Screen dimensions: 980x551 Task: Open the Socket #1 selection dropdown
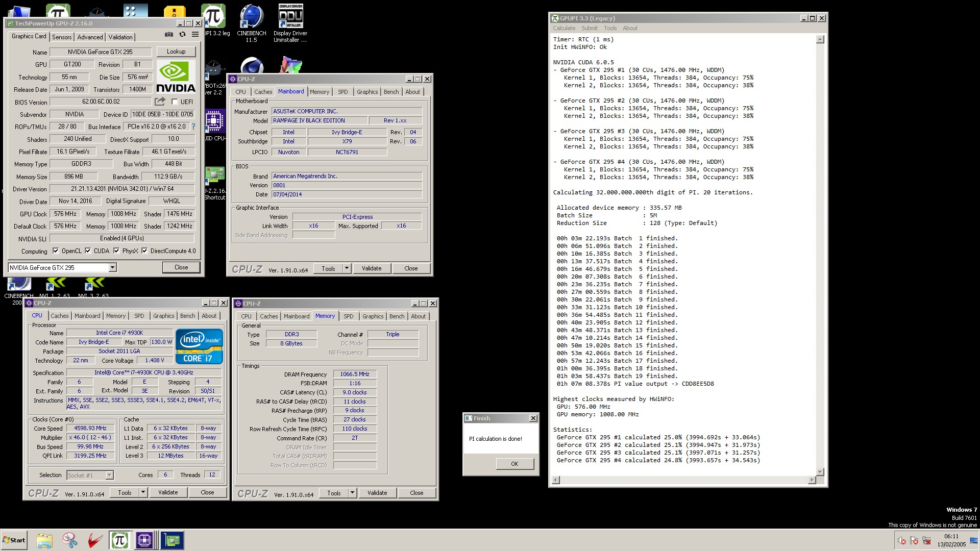[109, 475]
